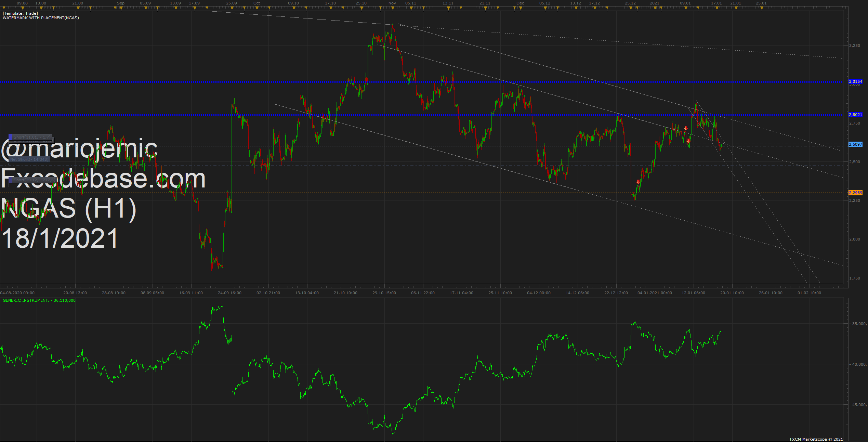The height and width of the screenshot is (442, 868).
Task: Select the Net Short(- 14.343) position label
Action: tap(29, 159)
